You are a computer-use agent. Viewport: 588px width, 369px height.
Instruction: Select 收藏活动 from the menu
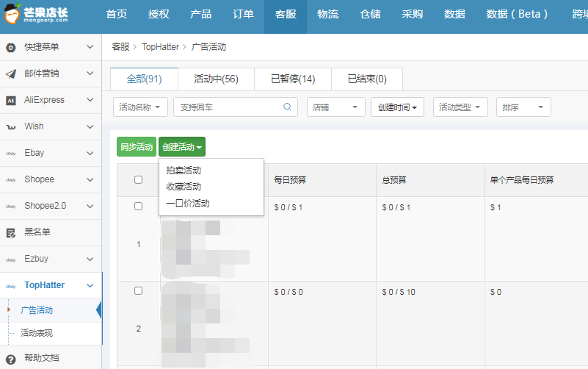184,187
